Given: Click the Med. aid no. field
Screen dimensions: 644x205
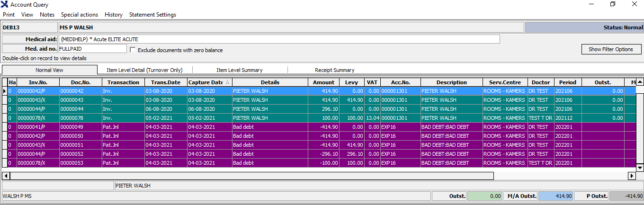Looking at the screenshot, I should [92, 49].
